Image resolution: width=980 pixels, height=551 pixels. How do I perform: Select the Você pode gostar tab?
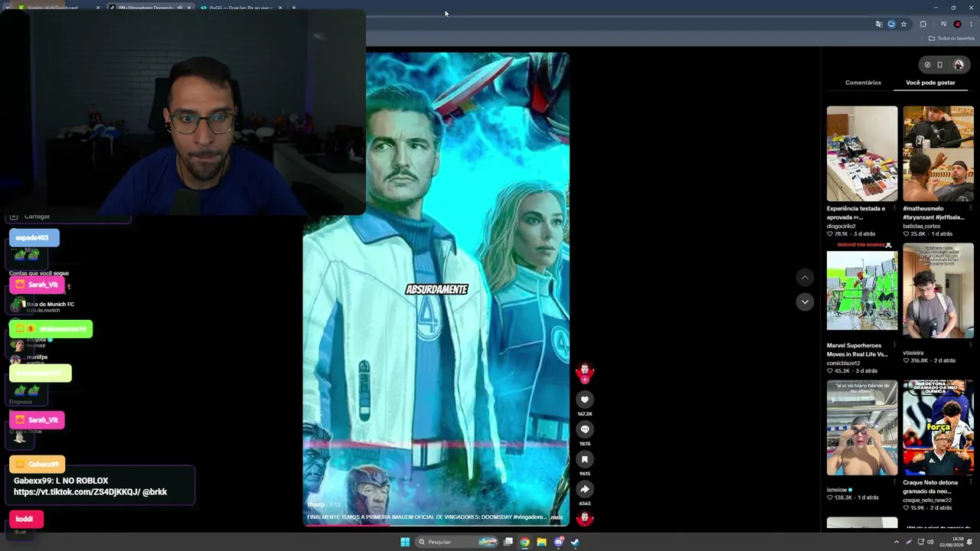click(930, 83)
